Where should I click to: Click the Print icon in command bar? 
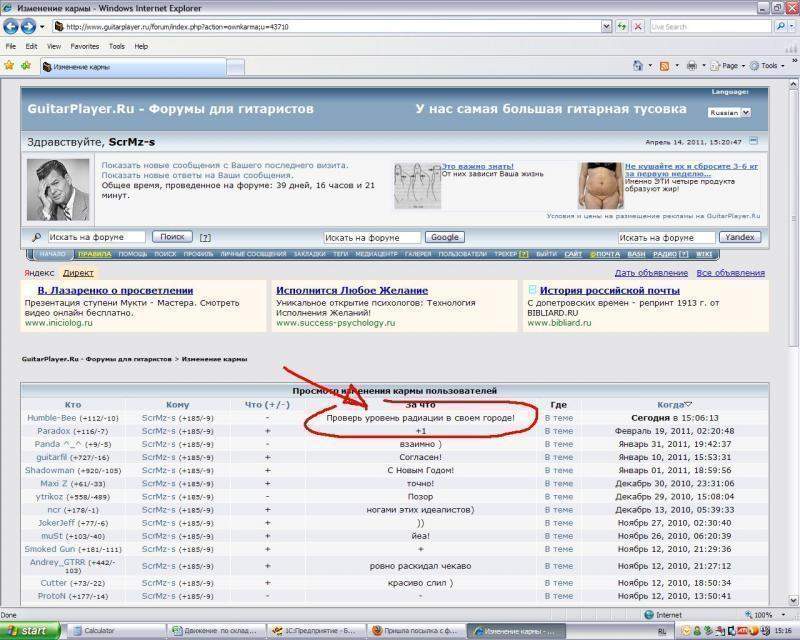pyautogui.click(x=692, y=66)
